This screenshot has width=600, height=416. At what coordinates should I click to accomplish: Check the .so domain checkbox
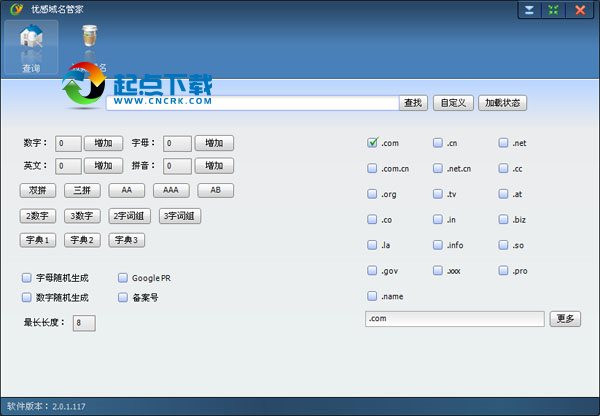tap(504, 245)
